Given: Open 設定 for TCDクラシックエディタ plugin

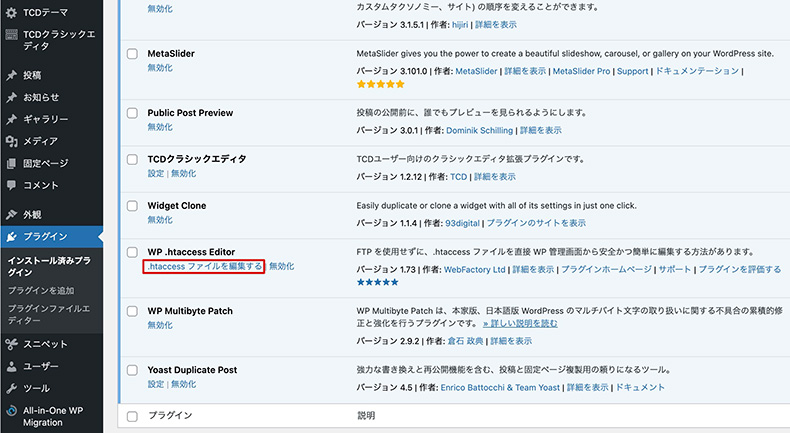Looking at the screenshot, I should (x=156, y=174).
